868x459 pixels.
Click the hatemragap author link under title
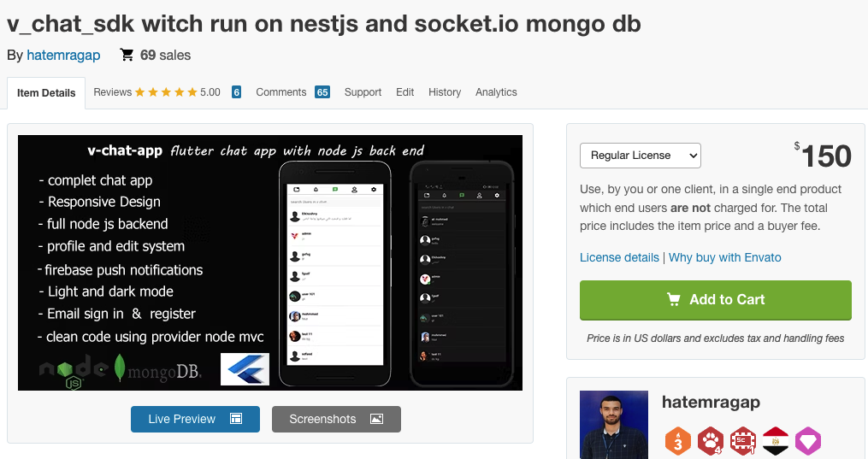click(x=63, y=56)
